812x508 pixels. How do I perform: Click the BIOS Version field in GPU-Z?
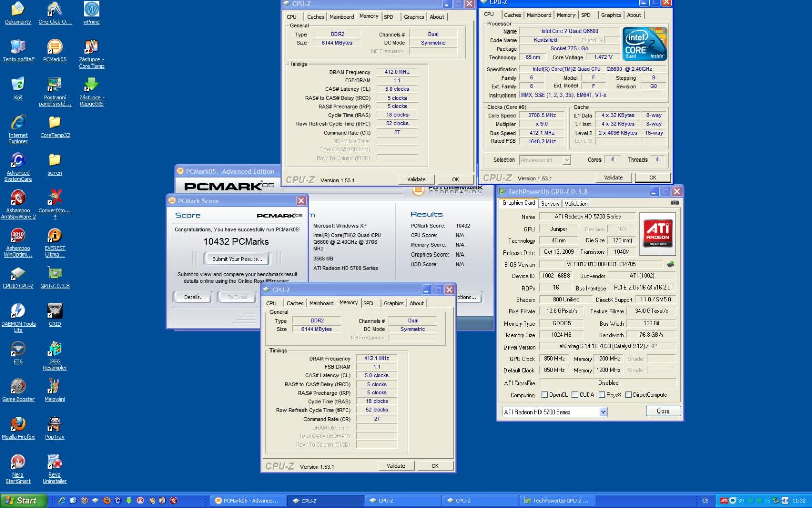(x=601, y=264)
